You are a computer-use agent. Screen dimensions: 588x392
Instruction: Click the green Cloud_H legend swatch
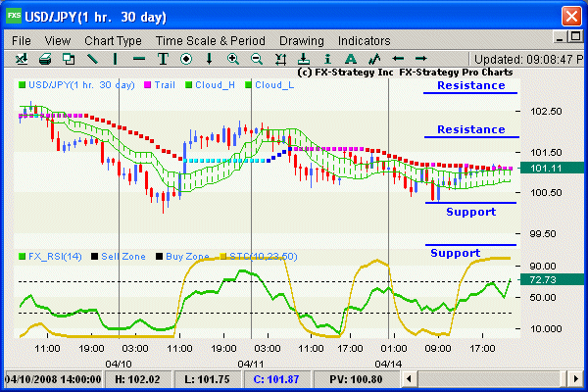pyautogui.click(x=188, y=85)
